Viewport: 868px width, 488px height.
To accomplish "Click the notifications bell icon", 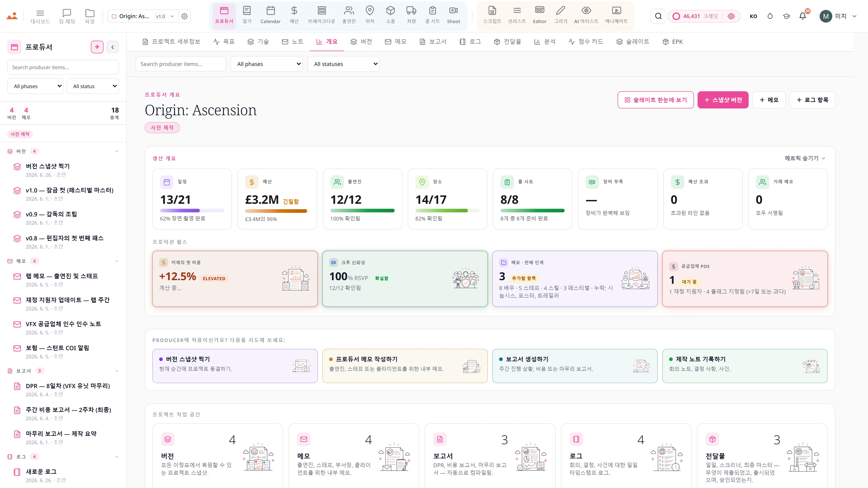I will [x=803, y=16].
